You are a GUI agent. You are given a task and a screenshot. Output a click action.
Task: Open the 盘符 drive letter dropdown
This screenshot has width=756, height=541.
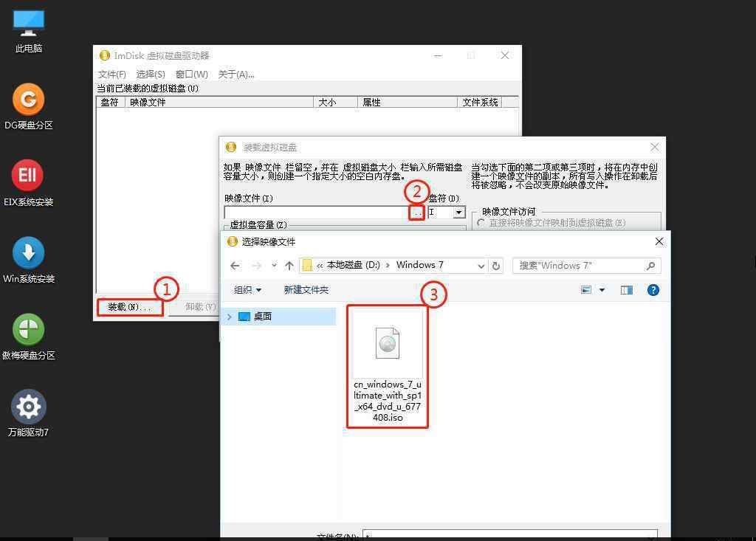point(458,213)
